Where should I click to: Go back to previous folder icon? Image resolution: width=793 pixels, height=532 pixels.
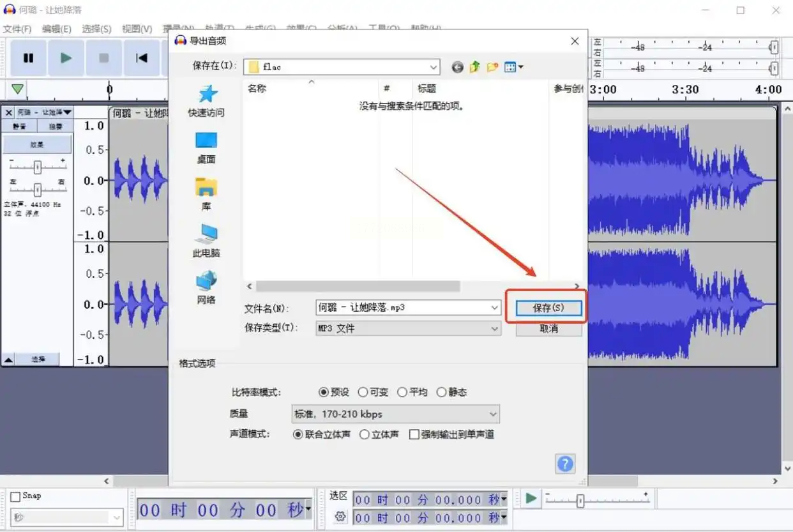[457, 67]
